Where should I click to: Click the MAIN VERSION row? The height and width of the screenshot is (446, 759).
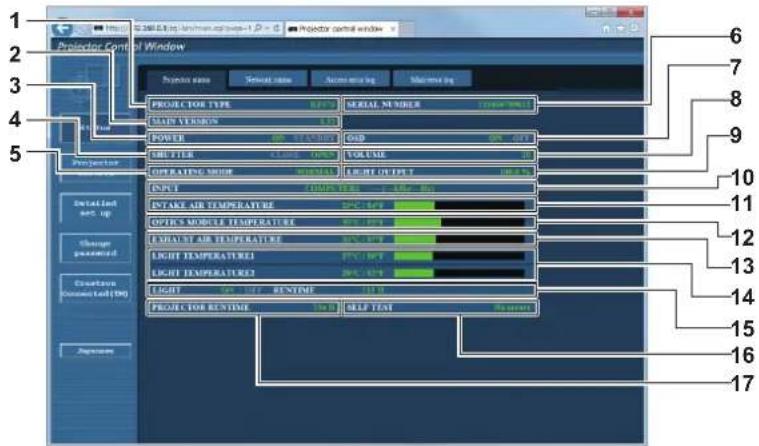pyautogui.click(x=243, y=122)
